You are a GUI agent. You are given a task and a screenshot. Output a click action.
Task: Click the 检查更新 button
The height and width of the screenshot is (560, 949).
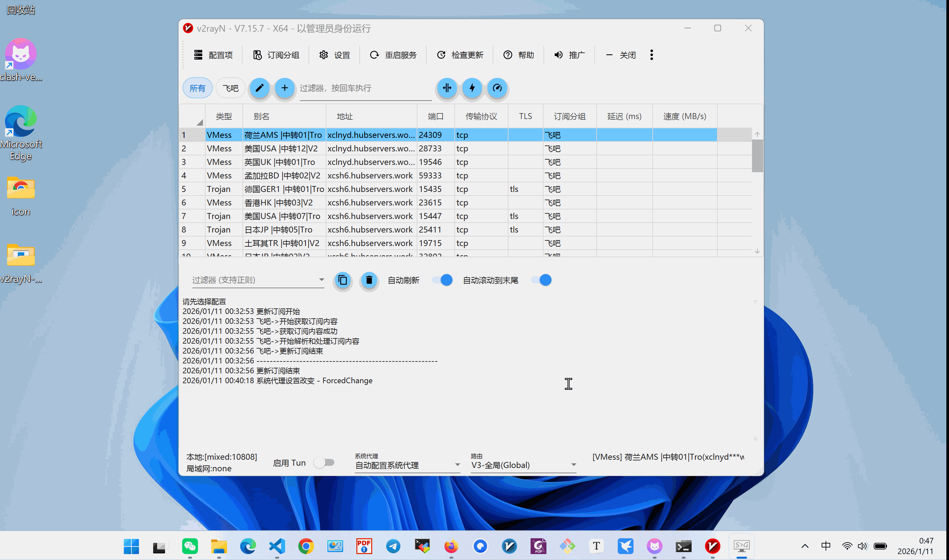click(x=460, y=55)
